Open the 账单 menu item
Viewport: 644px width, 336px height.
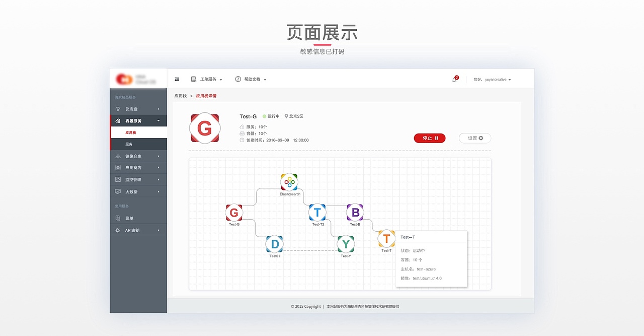click(138, 218)
